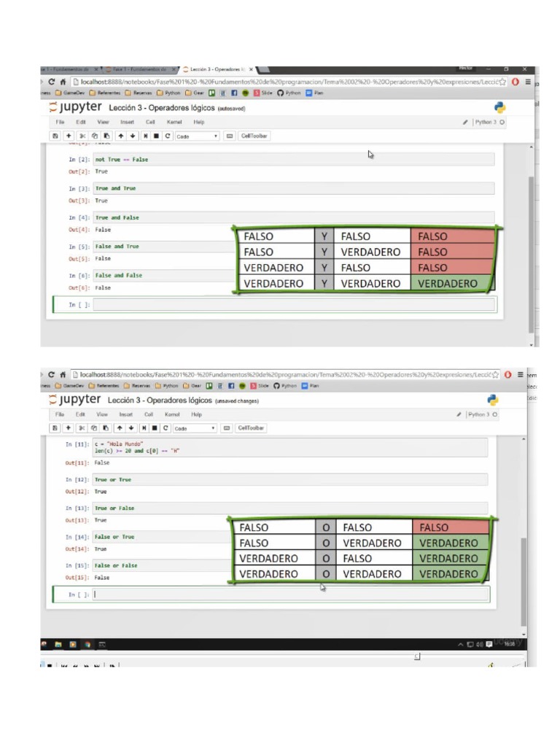Paste cell using paste icon in bottom notebook
Viewport: 560px width, 747px height.
[x=105, y=427]
